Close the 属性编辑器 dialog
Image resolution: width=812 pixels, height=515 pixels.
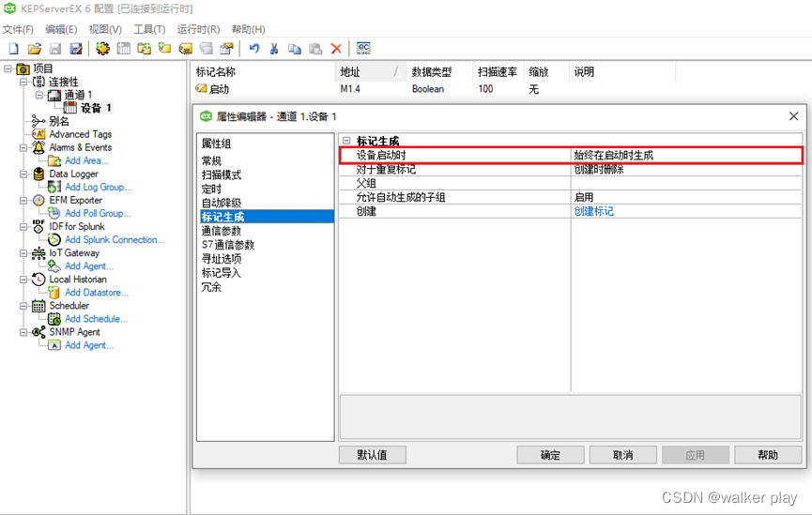click(x=793, y=116)
